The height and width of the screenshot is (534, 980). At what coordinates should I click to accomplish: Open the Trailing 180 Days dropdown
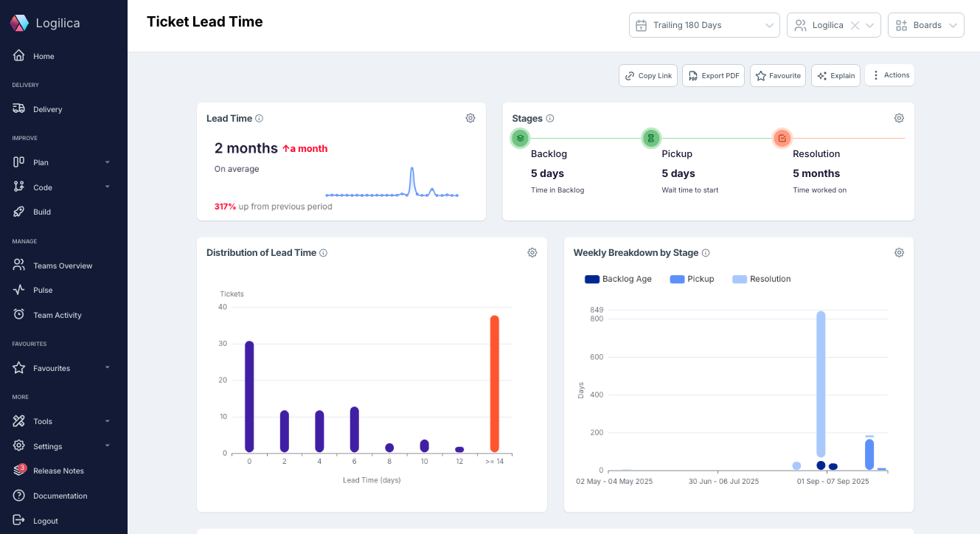[x=703, y=24]
